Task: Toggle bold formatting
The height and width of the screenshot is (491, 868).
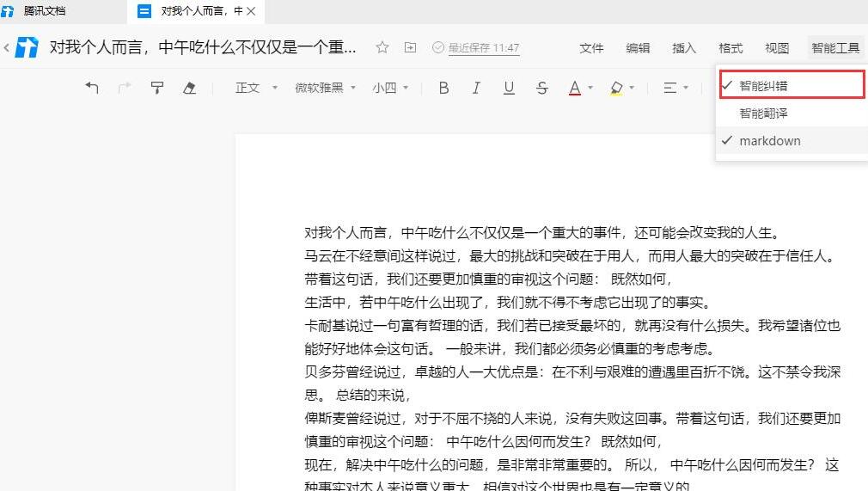Action: pos(443,88)
